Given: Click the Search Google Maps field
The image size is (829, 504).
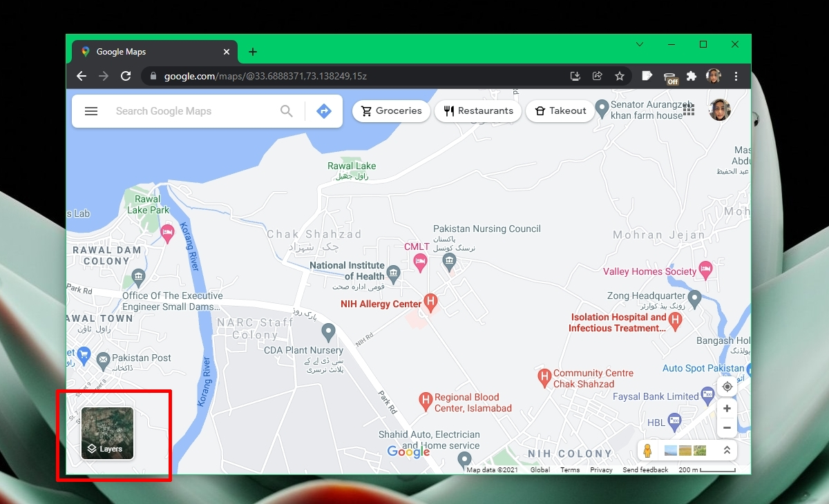Looking at the screenshot, I should tap(193, 111).
